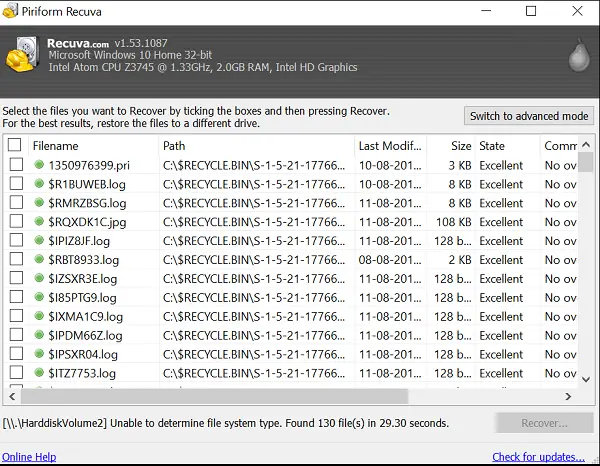Tick checkbox for $IPDM66Z.log
600x466 pixels.
(x=16, y=334)
